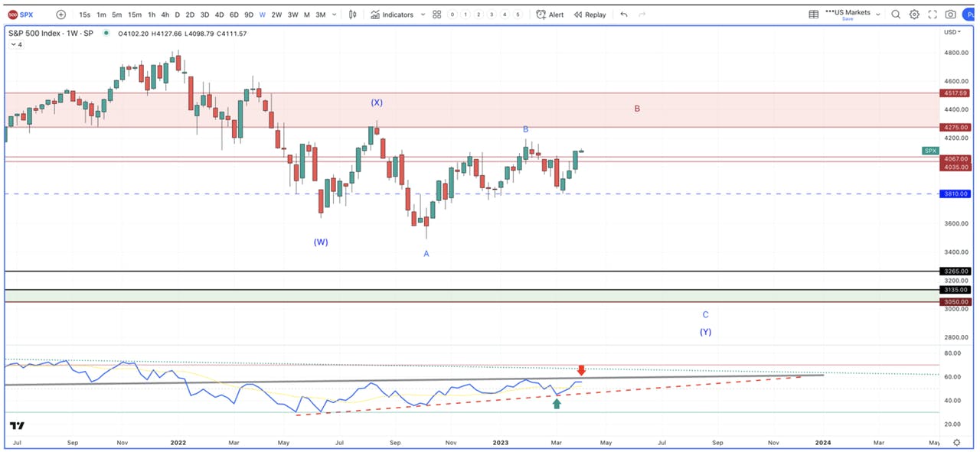980x452 pixels.
Task: Click the Alert button
Action: click(550, 15)
